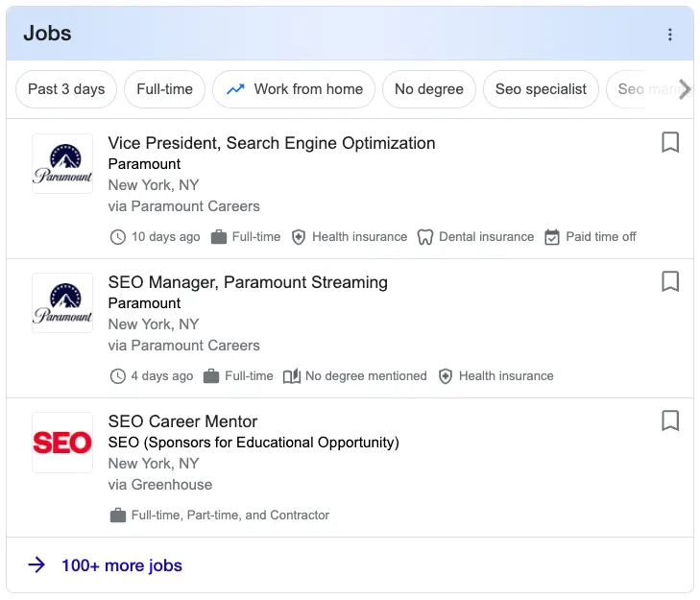The image size is (700, 600).
Task: Click the red SEO logo thumbnail
Action: click(x=62, y=443)
